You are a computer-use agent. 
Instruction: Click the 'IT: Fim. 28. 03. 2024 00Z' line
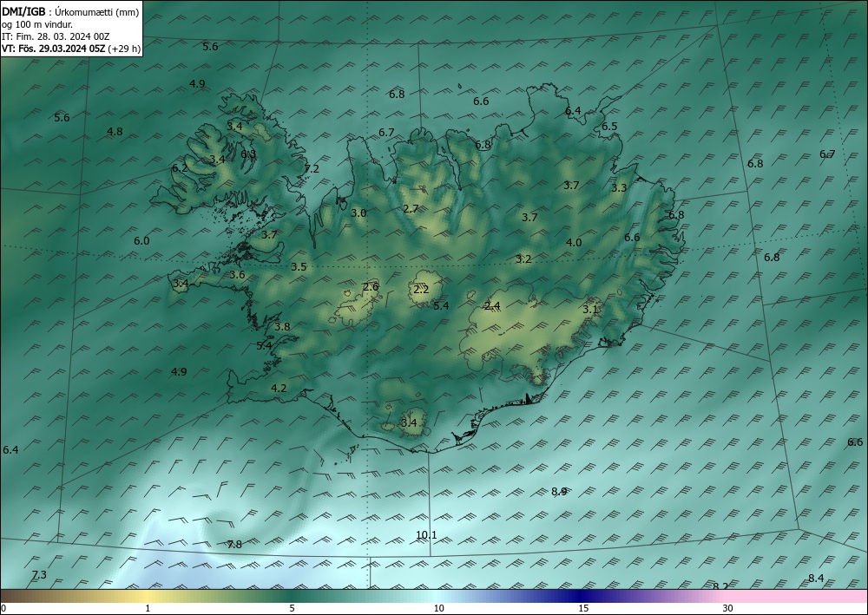coord(56,36)
